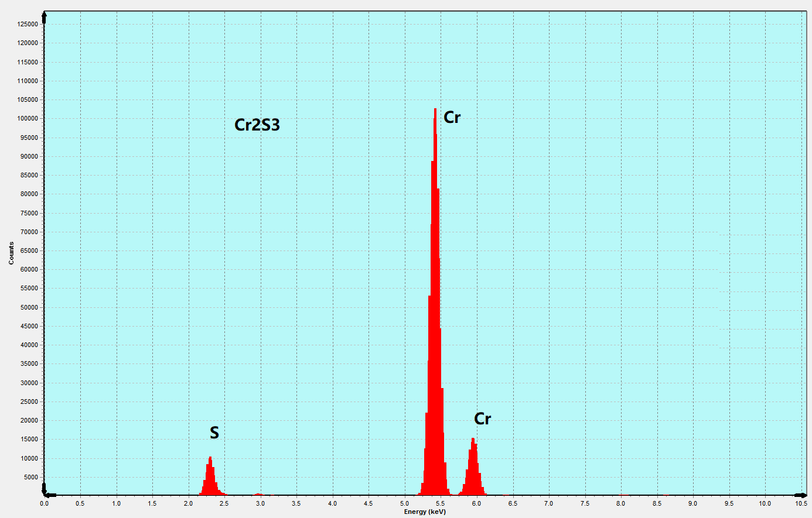Click the origin marker at the axes intersection

click(x=46, y=495)
